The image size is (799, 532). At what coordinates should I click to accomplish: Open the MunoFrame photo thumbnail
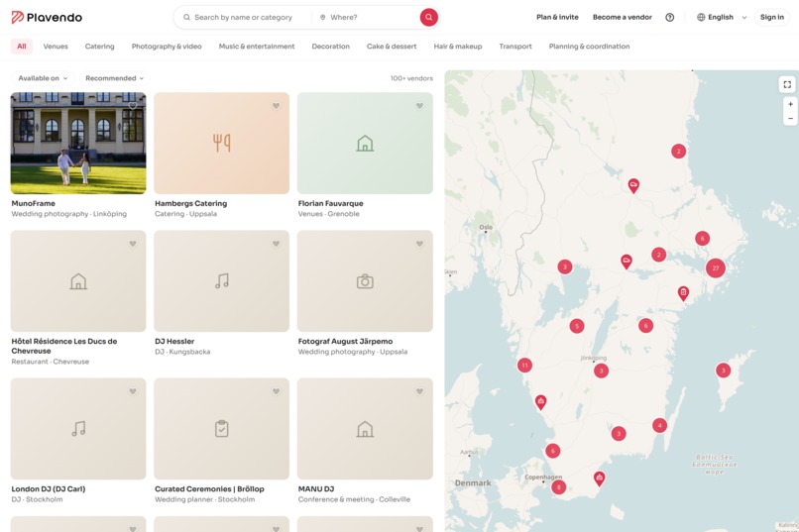tap(78, 143)
